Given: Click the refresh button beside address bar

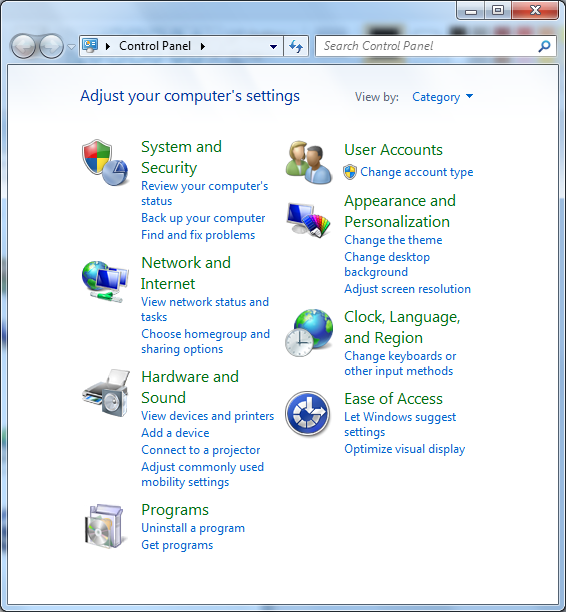Looking at the screenshot, I should pyautogui.click(x=296, y=46).
